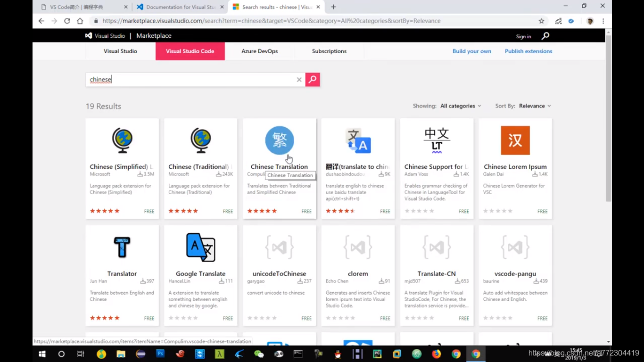
Task: Bookmark this page with star icon
Action: point(542,21)
